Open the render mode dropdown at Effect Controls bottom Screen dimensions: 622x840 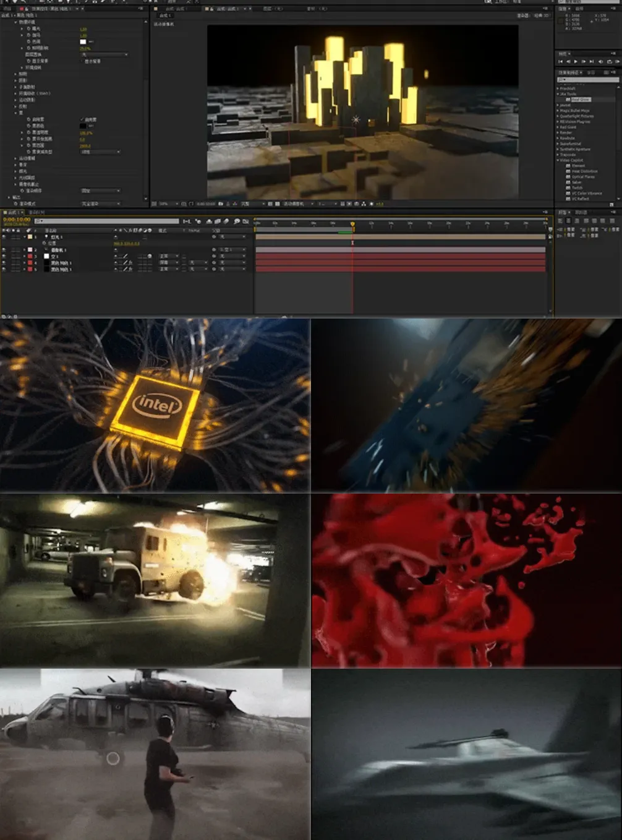(x=101, y=204)
